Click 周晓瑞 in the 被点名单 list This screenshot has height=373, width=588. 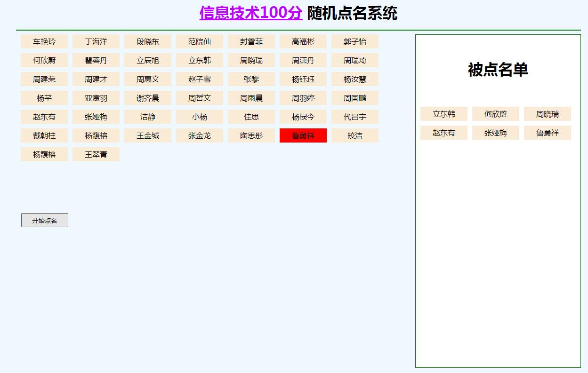coord(548,114)
